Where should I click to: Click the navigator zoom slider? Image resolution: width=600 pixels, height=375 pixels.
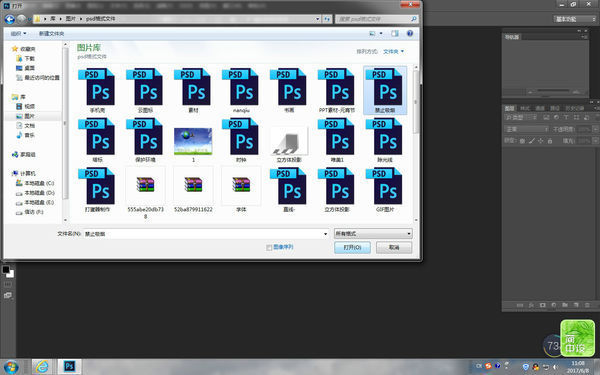[x=553, y=92]
